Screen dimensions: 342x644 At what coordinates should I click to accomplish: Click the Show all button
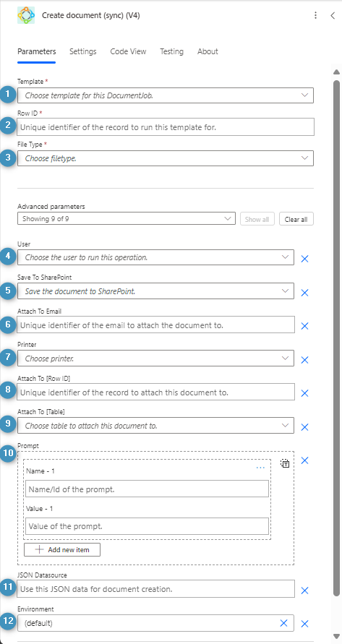coord(257,219)
